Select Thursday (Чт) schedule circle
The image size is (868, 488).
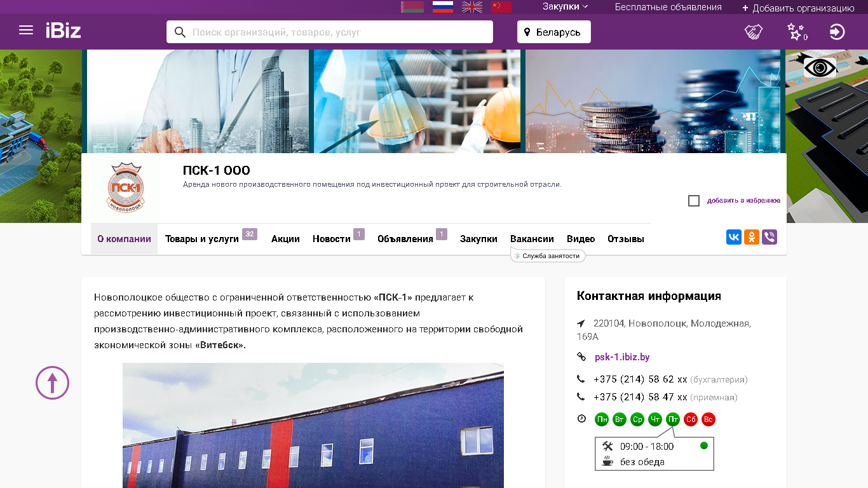[x=655, y=419]
